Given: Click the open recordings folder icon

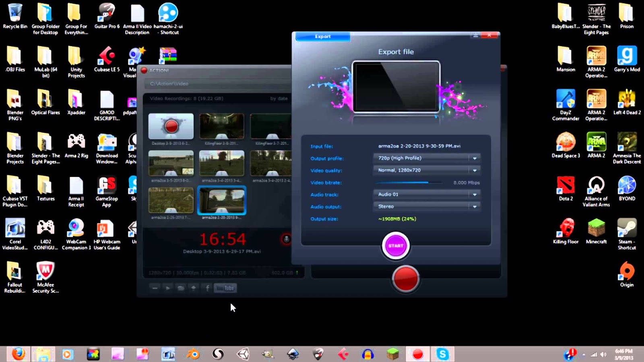Looking at the screenshot, I should click(180, 288).
